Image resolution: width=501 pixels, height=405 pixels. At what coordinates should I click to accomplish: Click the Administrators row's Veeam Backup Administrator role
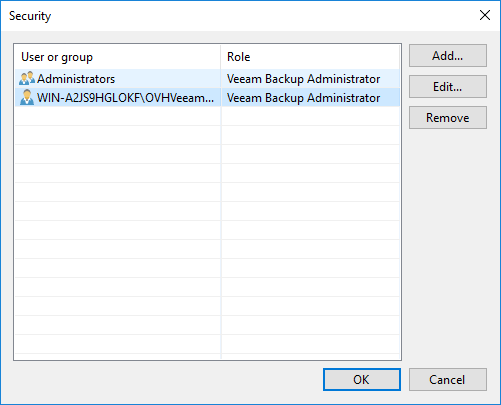(x=303, y=79)
